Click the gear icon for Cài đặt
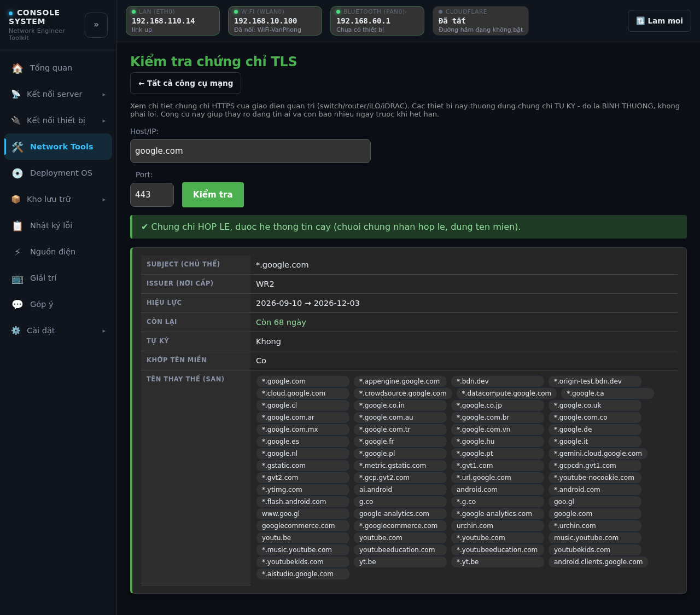The image size is (700, 615). click(16, 330)
